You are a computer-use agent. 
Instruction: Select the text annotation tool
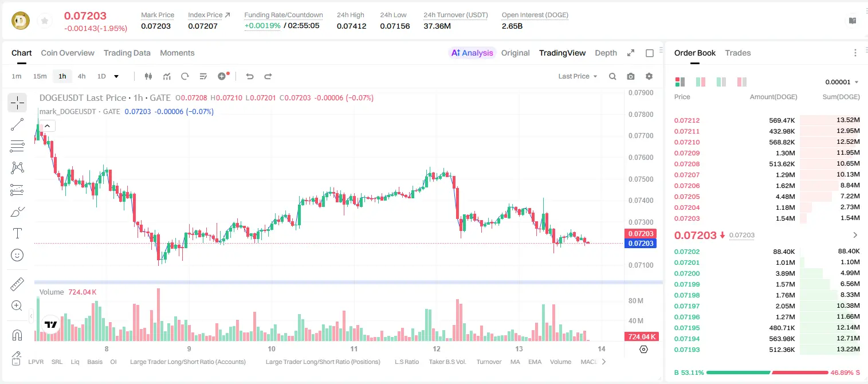[x=17, y=233]
